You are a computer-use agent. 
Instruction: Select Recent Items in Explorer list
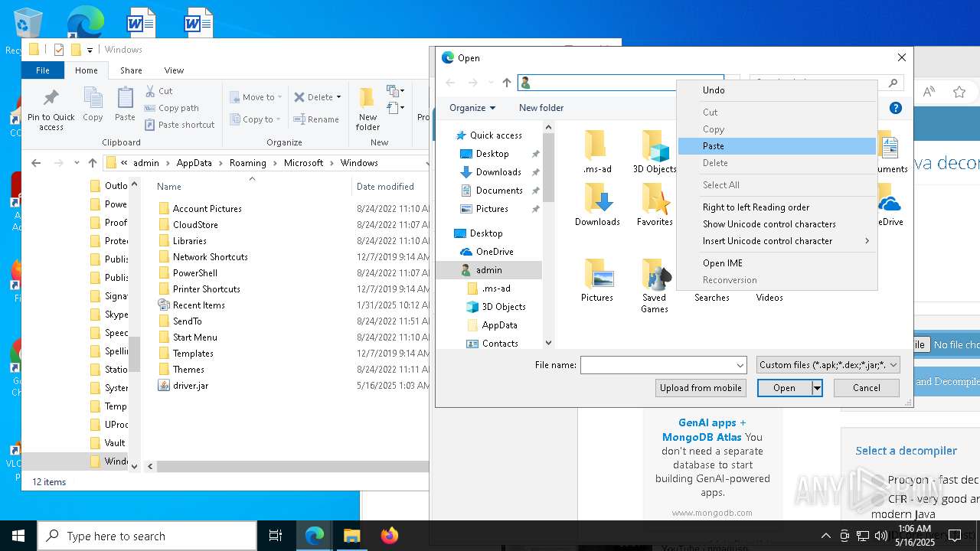(191, 305)
